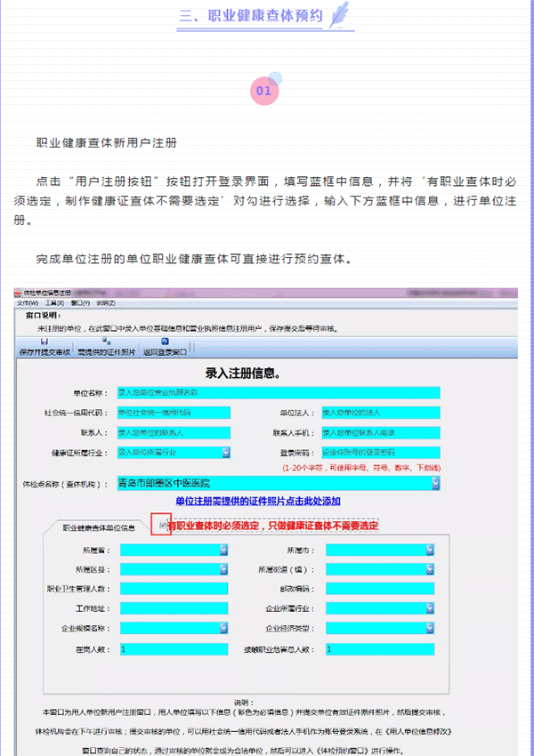Click the 登录密码 input field
This screenshot has height=756, width=534.
[x=381, y=452]
